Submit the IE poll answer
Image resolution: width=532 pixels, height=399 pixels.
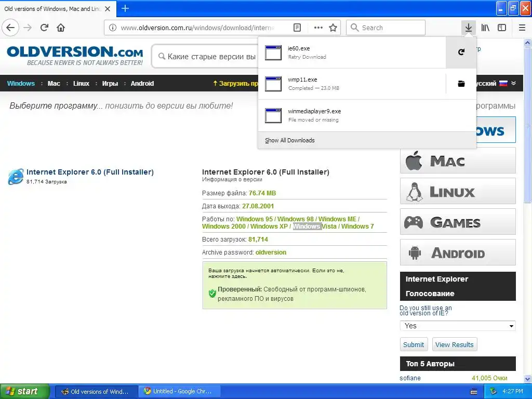point(414,344)
